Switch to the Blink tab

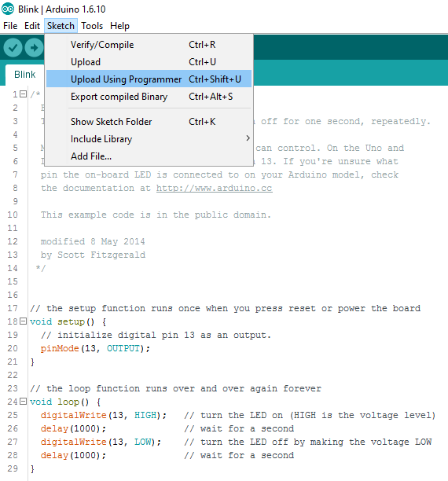click(x=25, y=75)
